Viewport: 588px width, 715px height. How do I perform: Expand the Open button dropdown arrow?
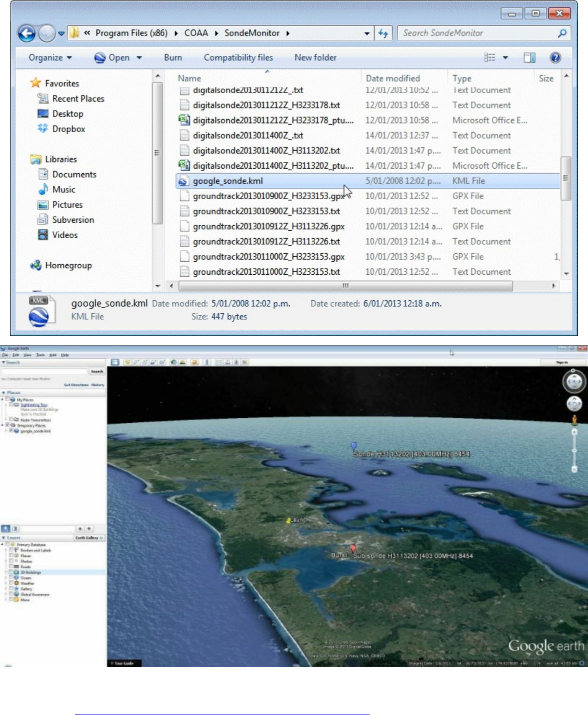(139, 58)
